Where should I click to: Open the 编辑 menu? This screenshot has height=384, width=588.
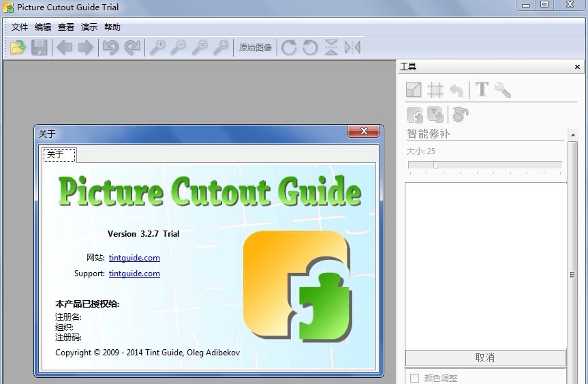[x=43, y=27]
